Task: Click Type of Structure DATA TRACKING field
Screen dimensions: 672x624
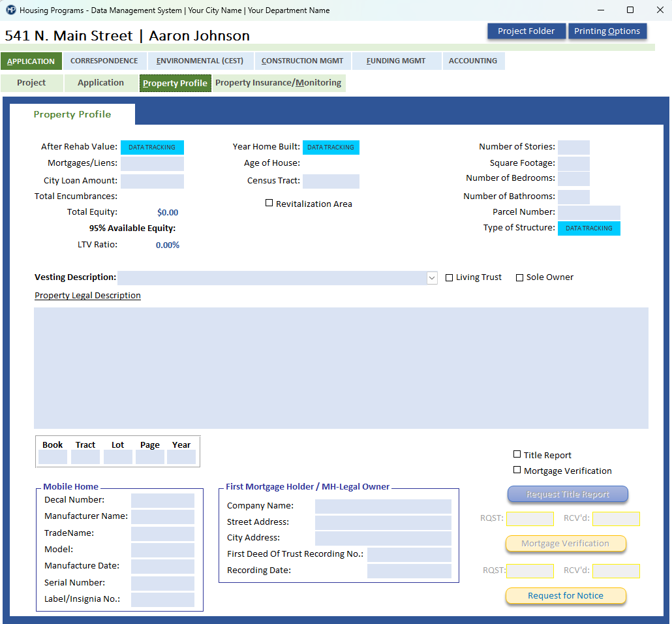Action: pyautogui.click(x=589, y=228)
